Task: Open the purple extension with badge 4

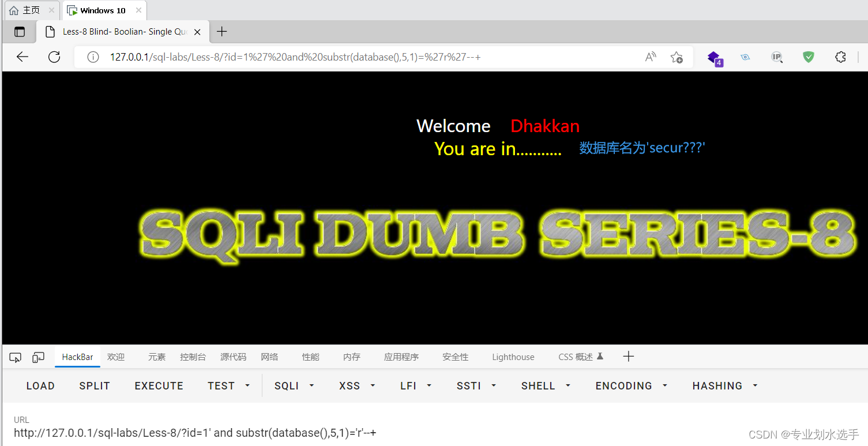Action: pos(715,58)
